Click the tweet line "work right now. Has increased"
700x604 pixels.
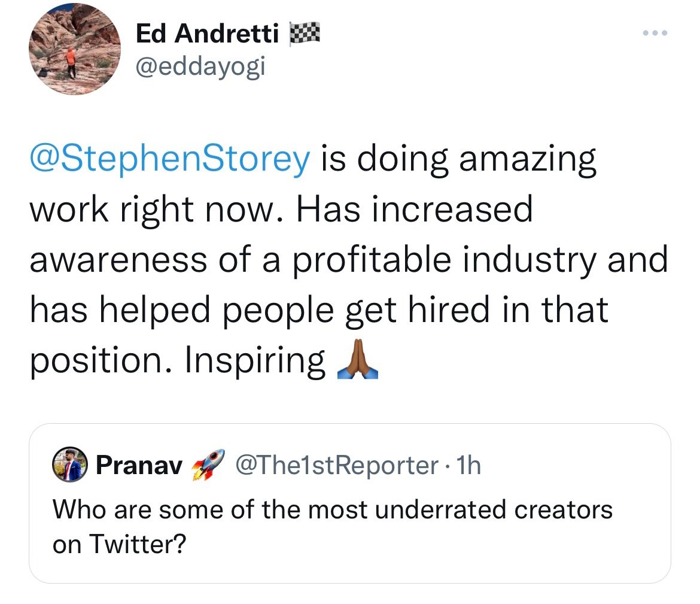click(280, 210)
